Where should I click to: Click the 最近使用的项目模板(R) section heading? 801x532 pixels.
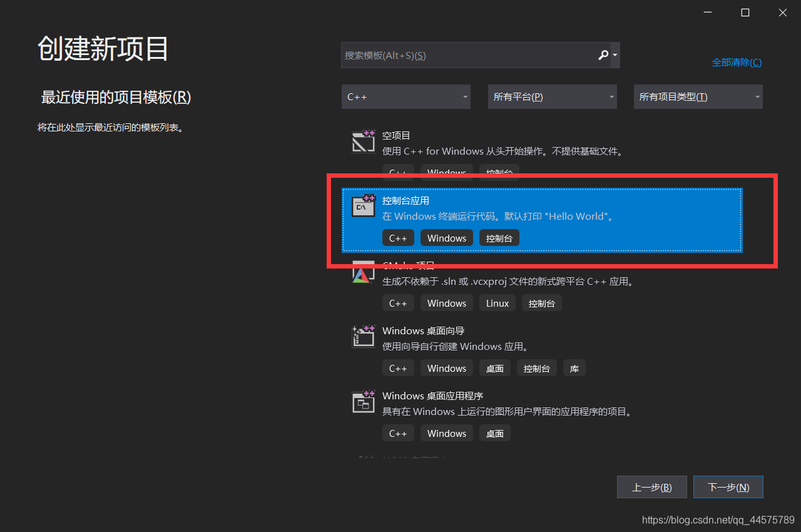coord(115,98)
